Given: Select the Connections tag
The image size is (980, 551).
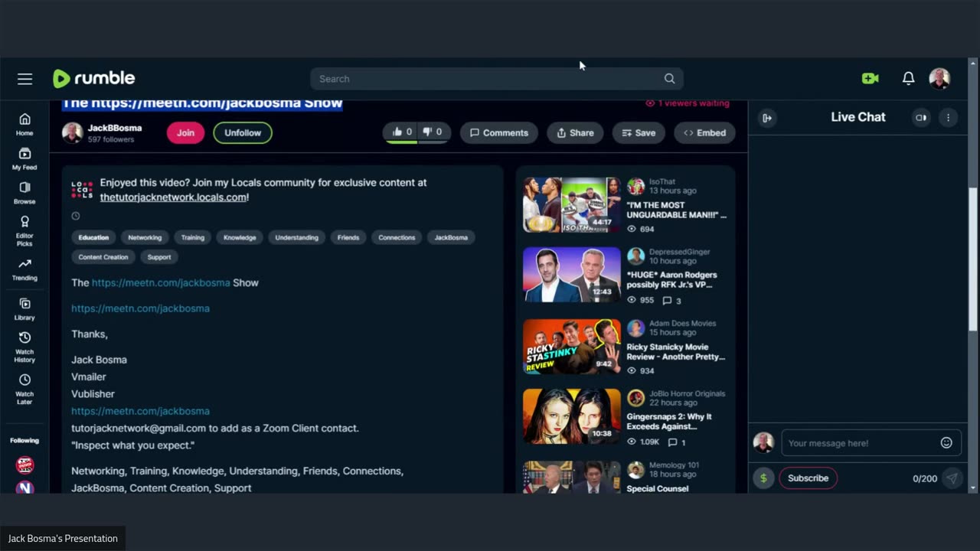Looking at the screenshot, I should (397, 237).
